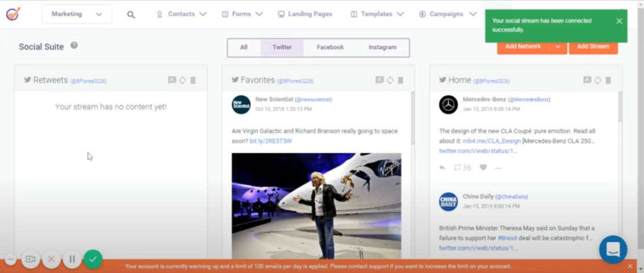Open the live chat support bubble
Screen dimensions: 644x273
(613, 249)
